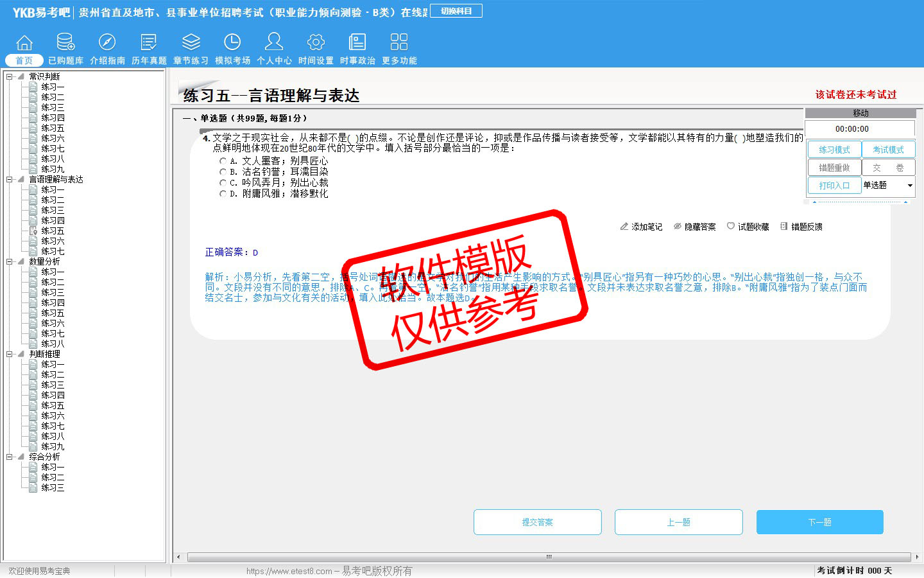This screenshot has width=924, height=578.
Task: Collapse the 常识判断 tree node
Action: pyautogui.click(x=10, y=76)
